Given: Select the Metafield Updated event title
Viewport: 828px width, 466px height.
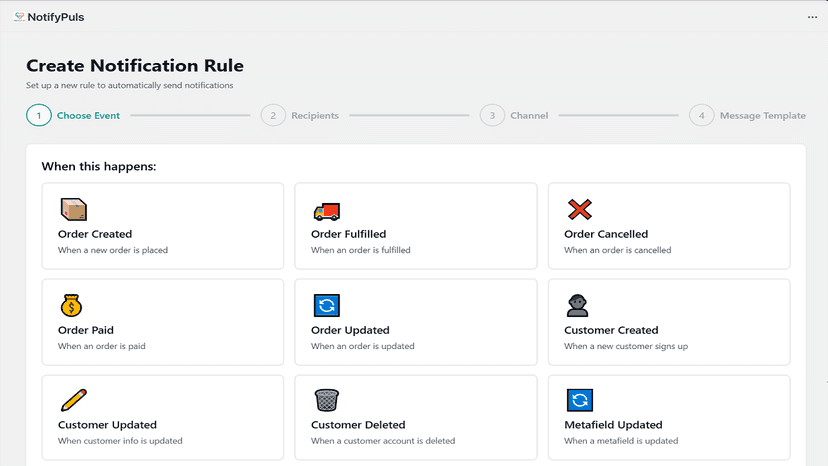Looking at the screenshot, I should coord(613,425).
